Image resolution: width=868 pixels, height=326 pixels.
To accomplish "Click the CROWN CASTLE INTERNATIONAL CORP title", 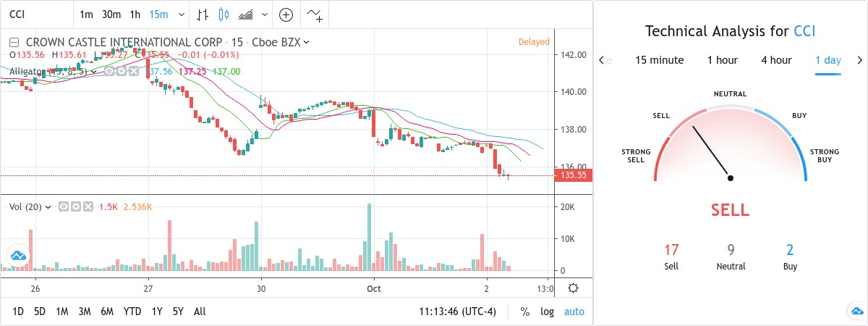I will point(124,42).
